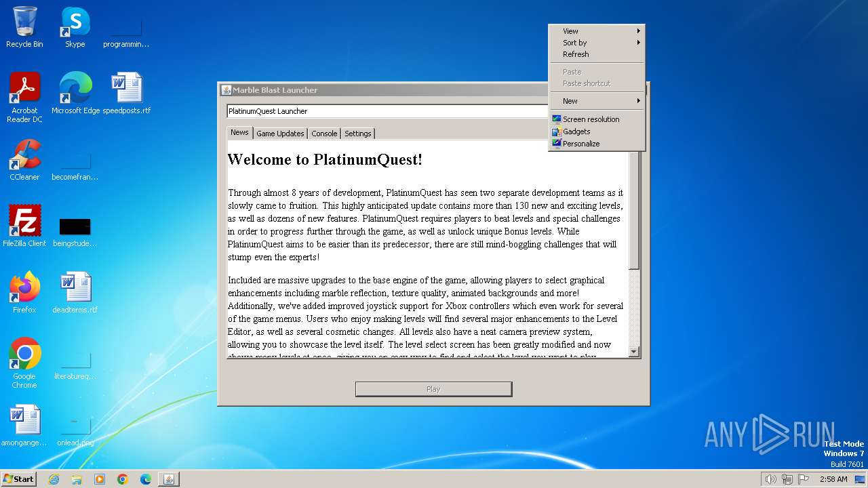Switch to the Game Updates tab
The height and width of the screenshot is (488, 868).
(280, 134)
